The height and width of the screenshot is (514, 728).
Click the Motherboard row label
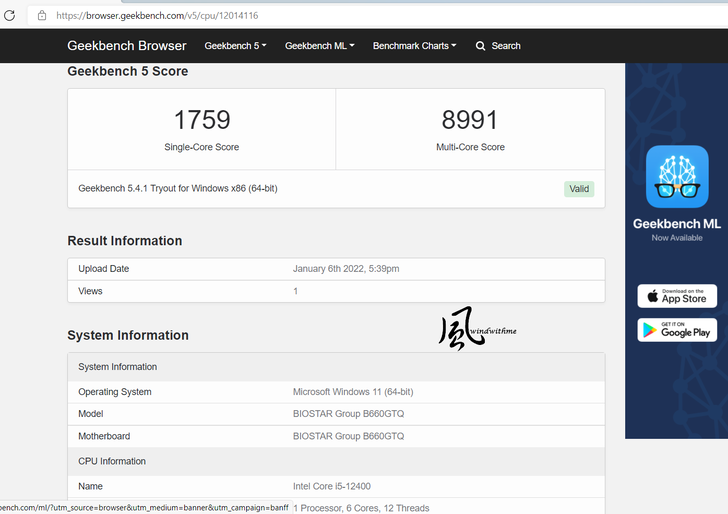tap(104, 436)
